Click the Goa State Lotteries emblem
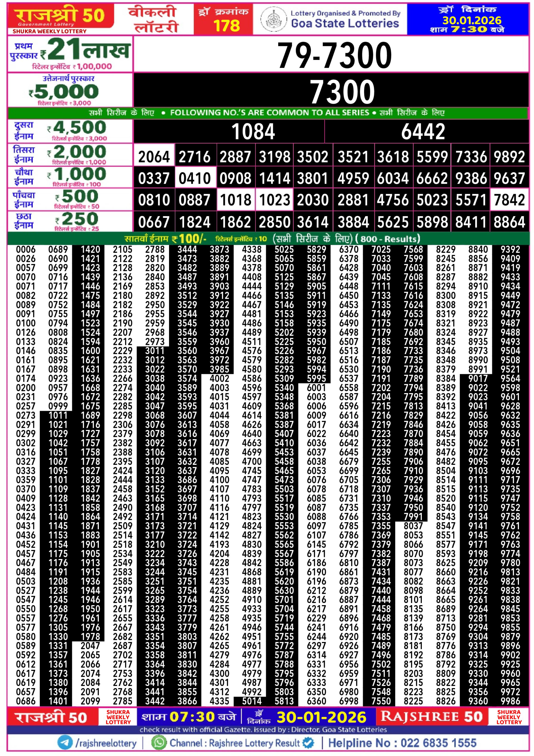The height and width of the screenshot is (756, 534). pos(273,19)
